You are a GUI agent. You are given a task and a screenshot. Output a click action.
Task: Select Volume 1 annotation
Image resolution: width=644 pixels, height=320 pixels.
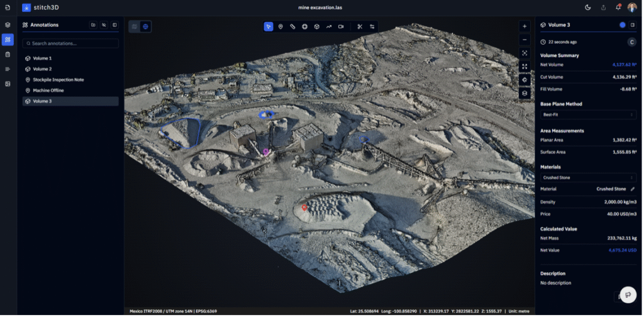point(70,58)
